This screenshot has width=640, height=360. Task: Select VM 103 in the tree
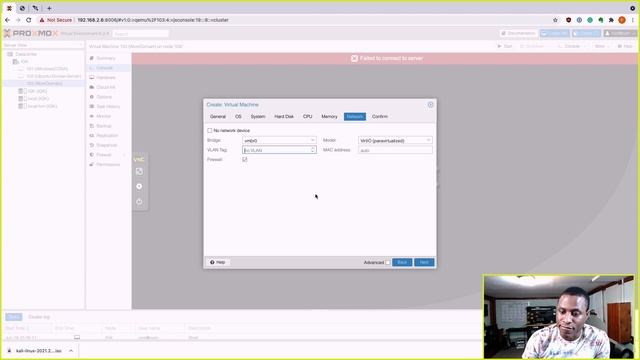tap(44, 84)
